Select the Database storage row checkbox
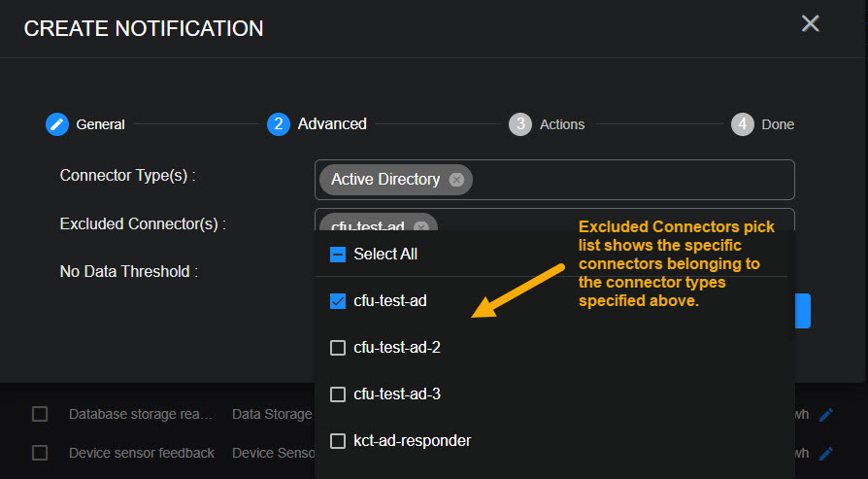 [x=40, y=414]
